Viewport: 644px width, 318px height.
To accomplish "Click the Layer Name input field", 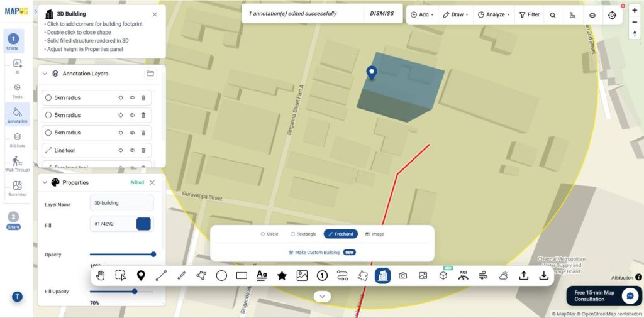I will point(121,203).
